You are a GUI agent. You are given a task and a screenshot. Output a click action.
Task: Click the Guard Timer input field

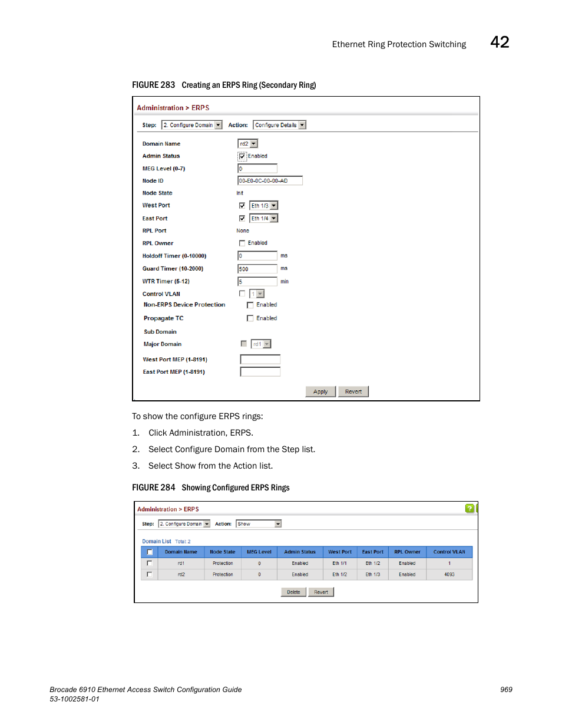pos(257,269)
